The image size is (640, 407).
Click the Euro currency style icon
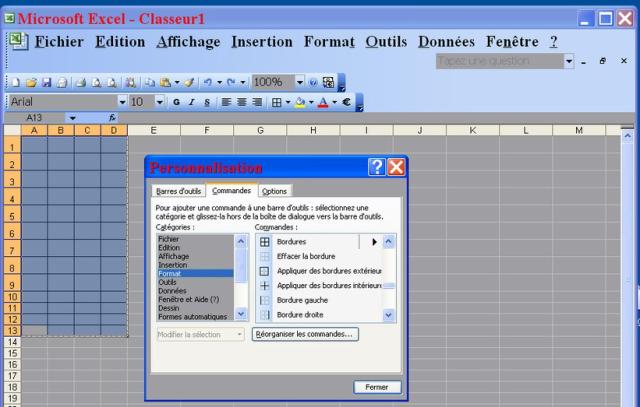tap(346, 102)
